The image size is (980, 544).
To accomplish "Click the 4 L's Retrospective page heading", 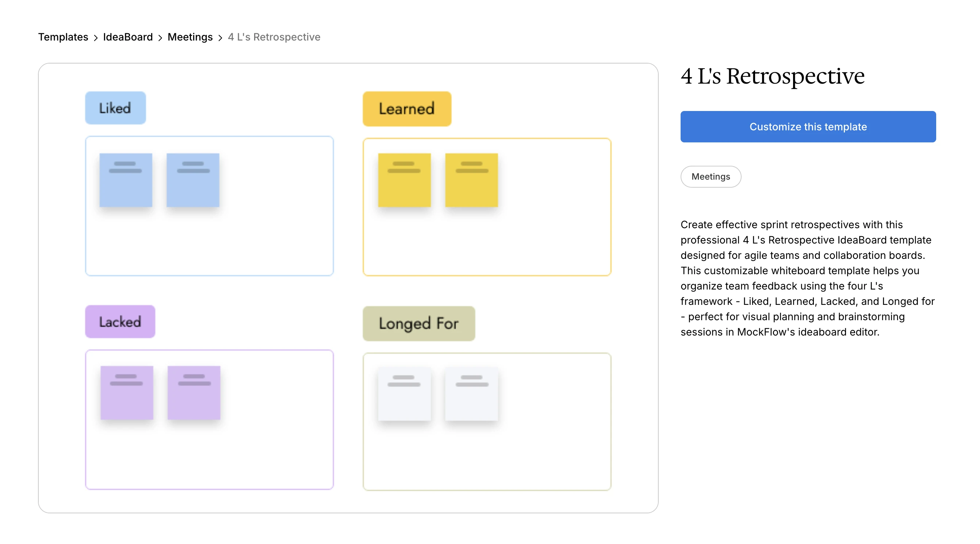I will pyautogui.click(x=772, y=76).
